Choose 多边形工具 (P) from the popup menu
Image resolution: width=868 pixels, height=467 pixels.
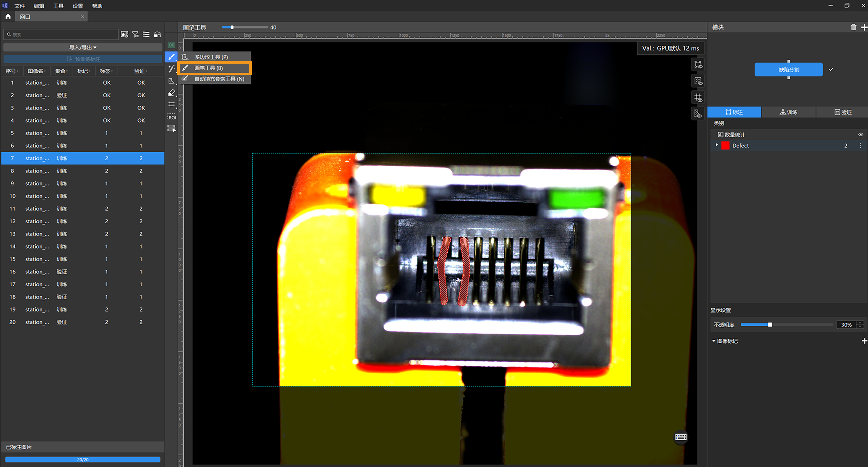point(211,57)
